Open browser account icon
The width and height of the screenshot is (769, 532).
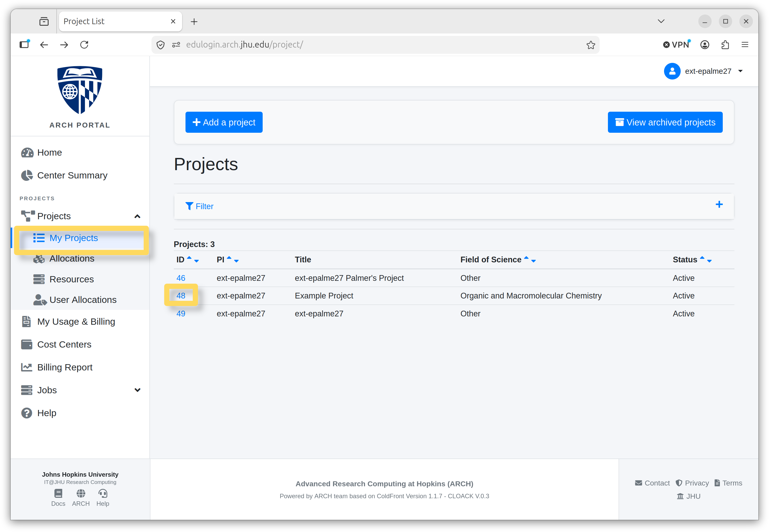(704, 45)
